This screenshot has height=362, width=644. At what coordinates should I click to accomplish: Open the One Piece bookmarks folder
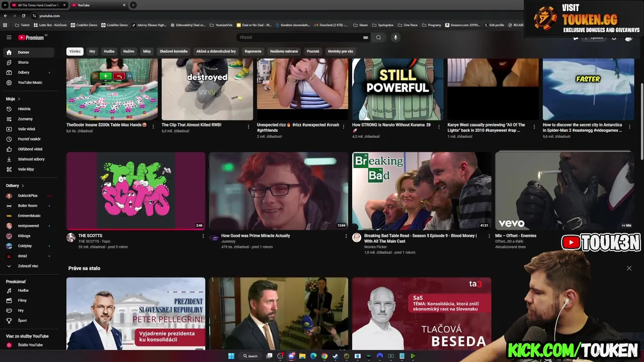coord(407,25)
